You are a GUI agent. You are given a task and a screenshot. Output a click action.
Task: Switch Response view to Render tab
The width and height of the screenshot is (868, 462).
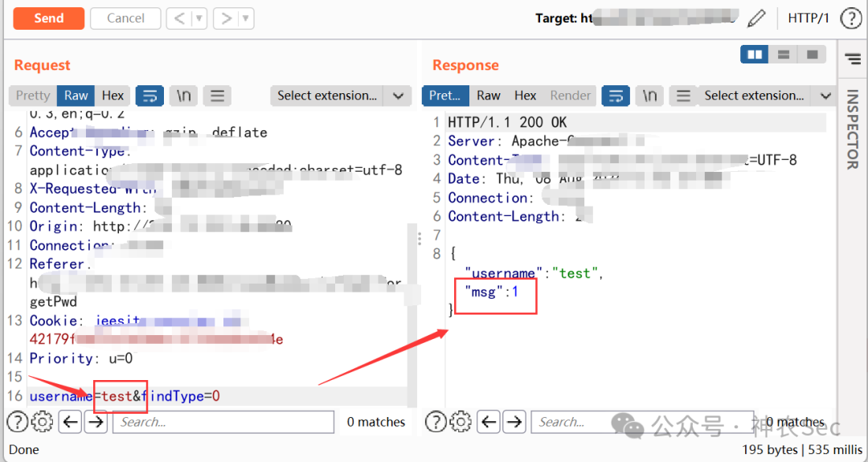(570, 95)
